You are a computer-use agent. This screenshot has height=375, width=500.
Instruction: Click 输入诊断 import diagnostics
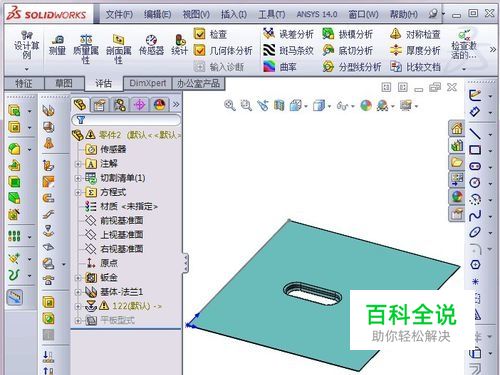pyautogui.click(x=219, y=67)
